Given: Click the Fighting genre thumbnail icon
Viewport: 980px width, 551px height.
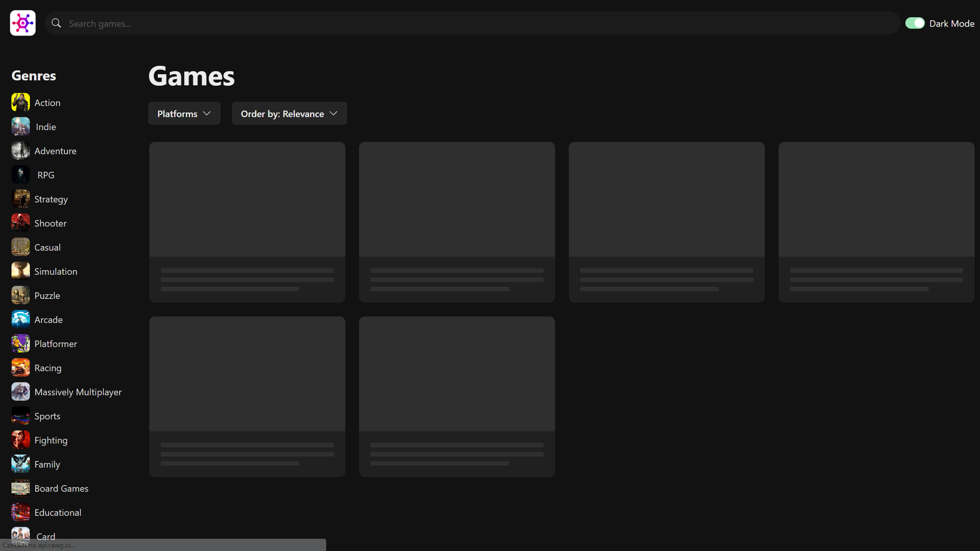Looking at the screenshot, I should coord(20,440).
